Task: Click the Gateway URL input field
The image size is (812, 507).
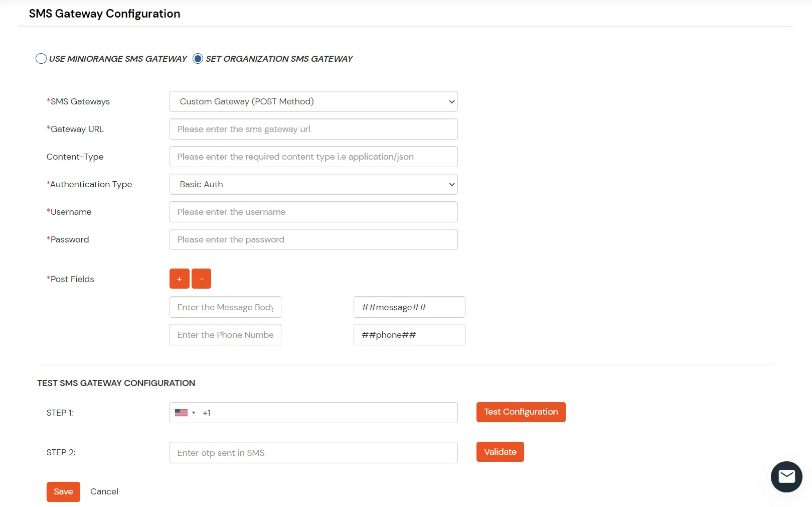Action: click(x=313, y=129)
